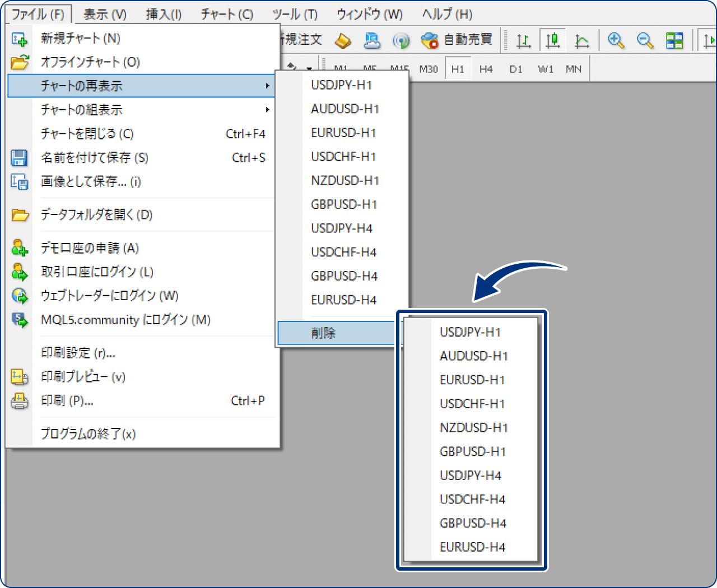Open the ツール menu
Viewport: 717px width, 588px height.
294,15
